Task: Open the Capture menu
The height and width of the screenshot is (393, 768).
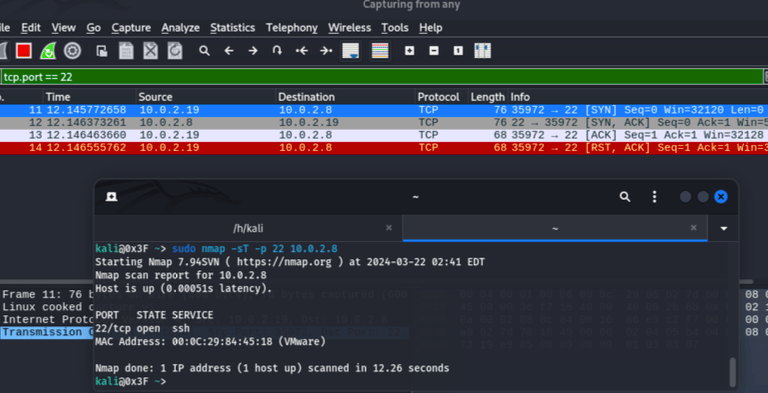Action: [131, 28]
